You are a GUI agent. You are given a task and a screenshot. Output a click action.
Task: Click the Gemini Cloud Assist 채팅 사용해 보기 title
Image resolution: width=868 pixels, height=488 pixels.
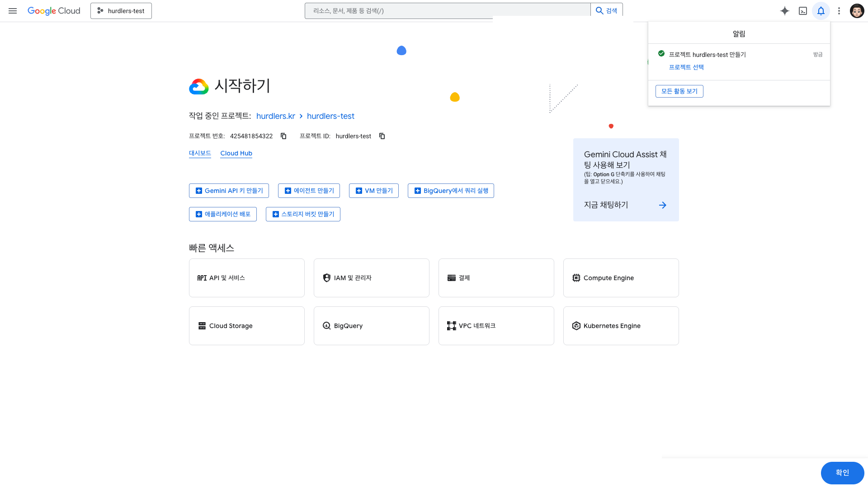(x=625, y=160)
